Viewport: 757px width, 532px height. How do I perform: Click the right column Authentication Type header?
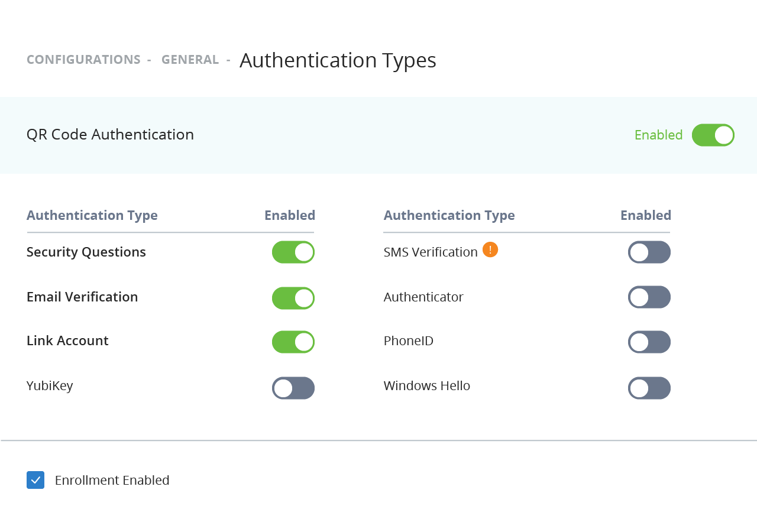(449, 215)
